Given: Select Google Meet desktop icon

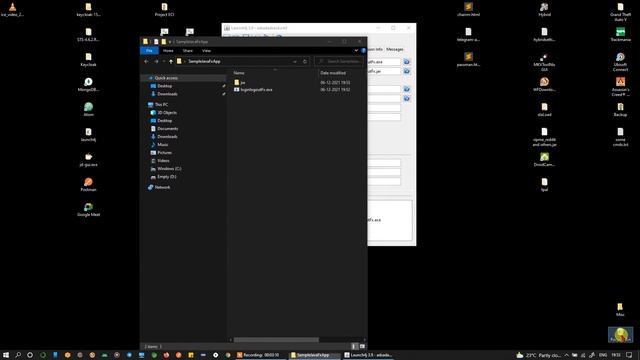Looking at the screenshot, I should (88, 209).
